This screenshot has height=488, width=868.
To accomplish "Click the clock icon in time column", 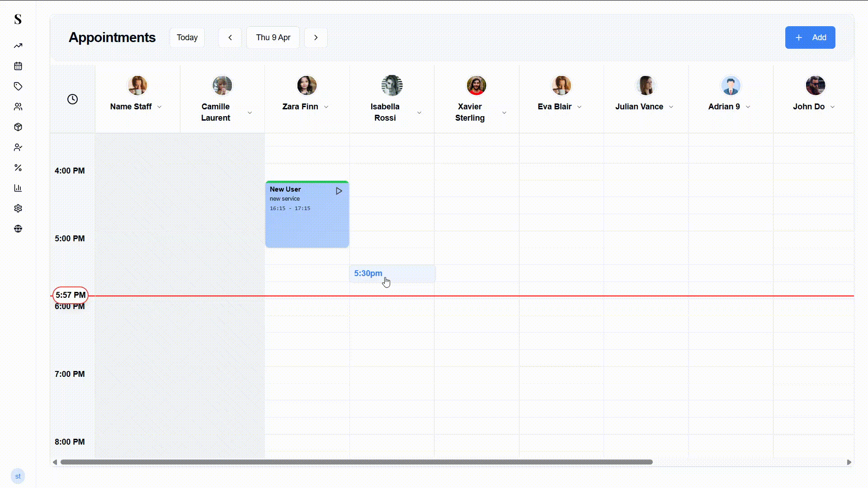I will point(72,99).
